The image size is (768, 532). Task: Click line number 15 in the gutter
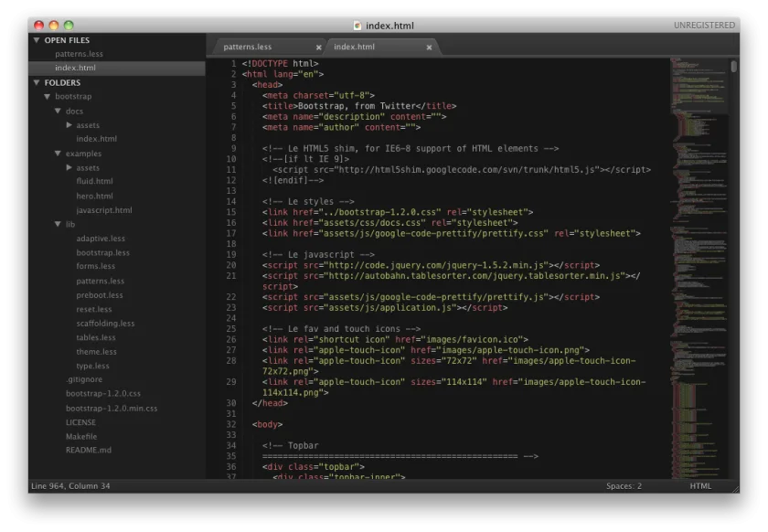230,212
